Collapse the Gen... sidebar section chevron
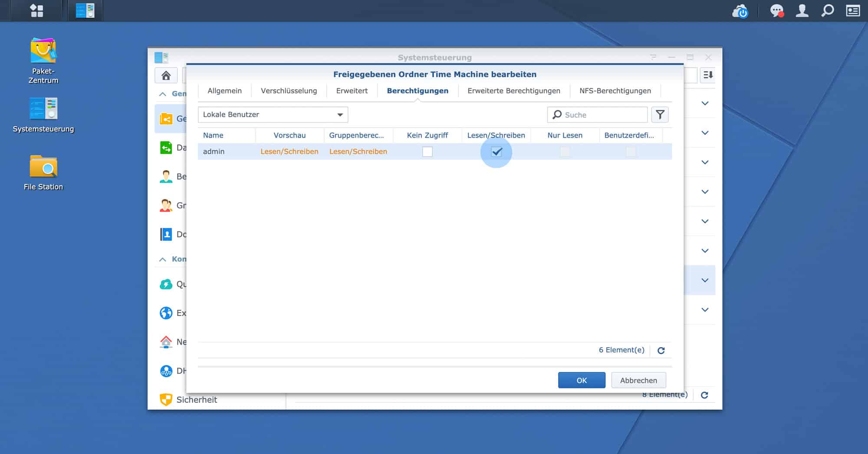This screenshot has height=454, width=868. tap(163, 94)
